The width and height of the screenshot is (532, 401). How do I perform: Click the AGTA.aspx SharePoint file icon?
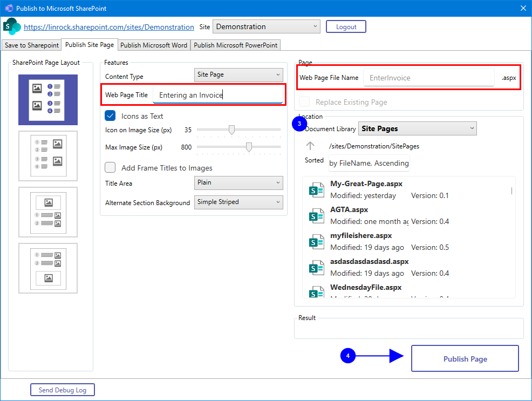[315, 216]
